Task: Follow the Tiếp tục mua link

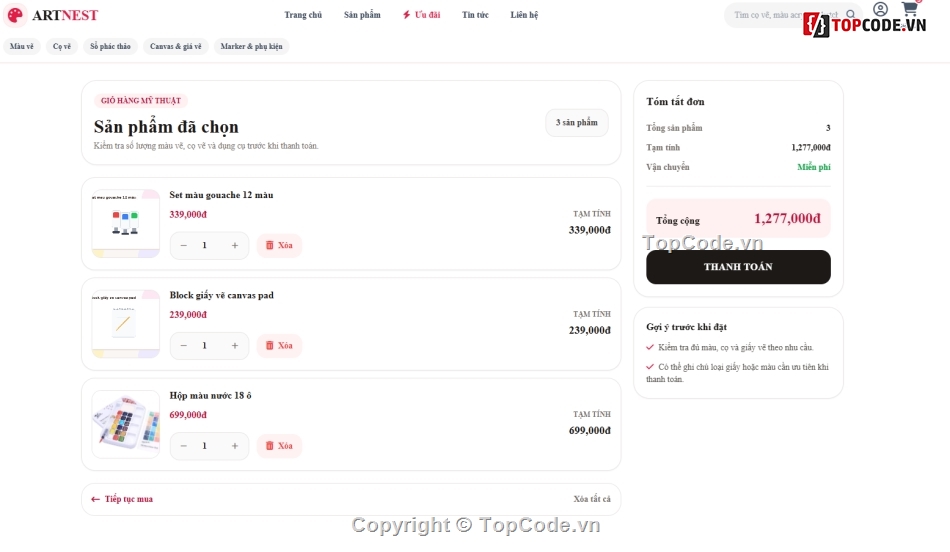Action: (122, 499)
